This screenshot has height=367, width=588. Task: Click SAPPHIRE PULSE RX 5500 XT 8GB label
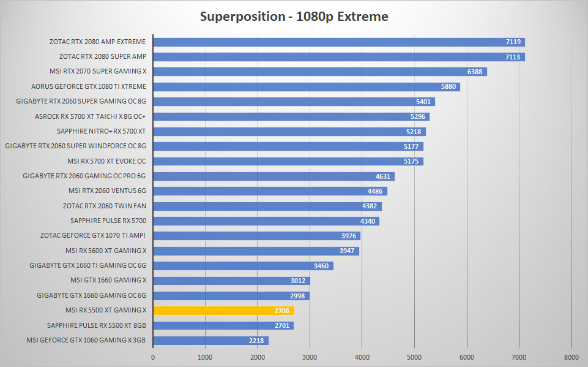point(97,325)
